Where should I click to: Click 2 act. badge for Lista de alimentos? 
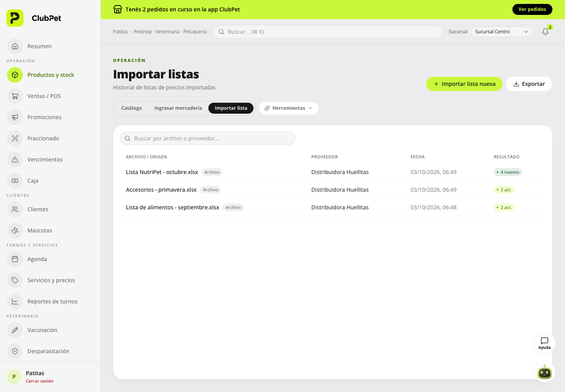504,207
